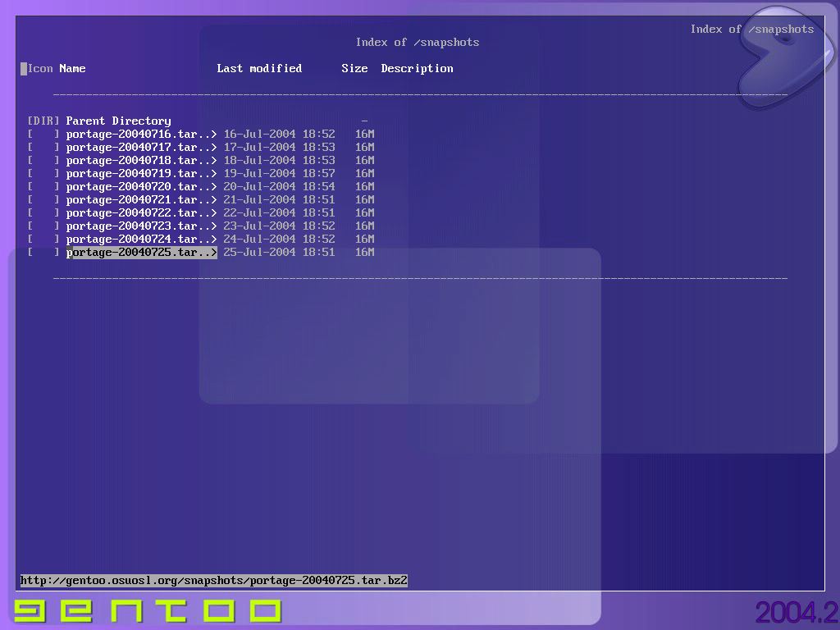Click the 16M size in the portage-20040716 row
This screenshot has height=630, width=840.
tap(365, 134)
